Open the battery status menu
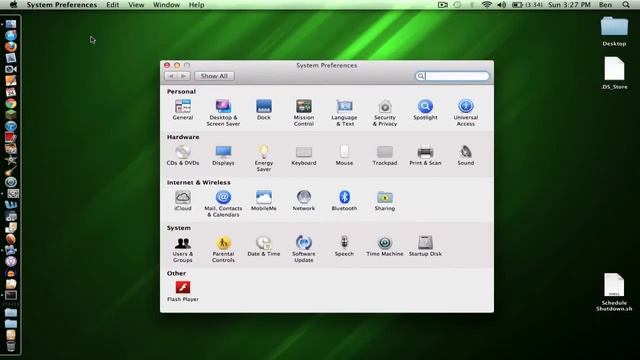The image size is (640, 360). click(x=527, y=5)
